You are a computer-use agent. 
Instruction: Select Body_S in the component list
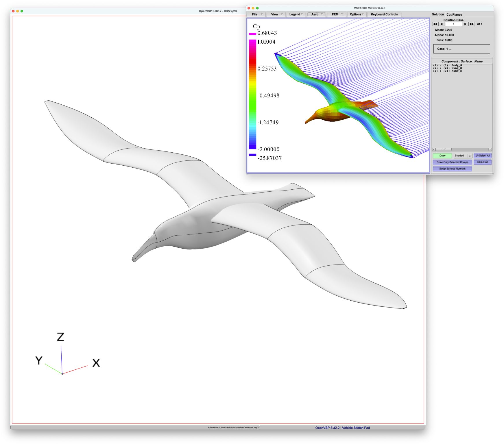(x=448, y=65)
